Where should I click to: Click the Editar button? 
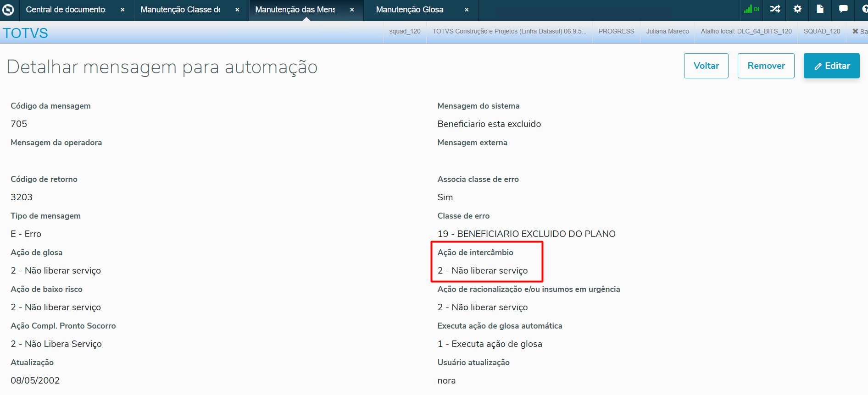[x=832, y=66]
